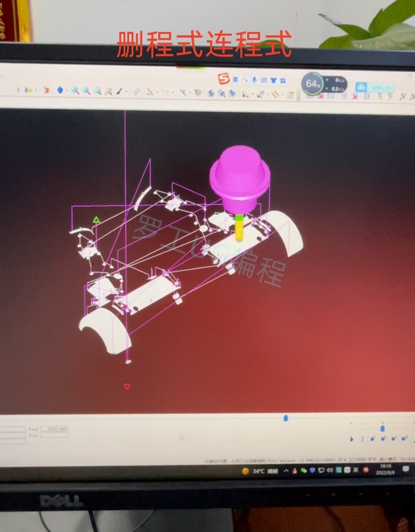The image size is (415, 532).
Task: Click the coordinate axis icon
Action: coord(245,94)
